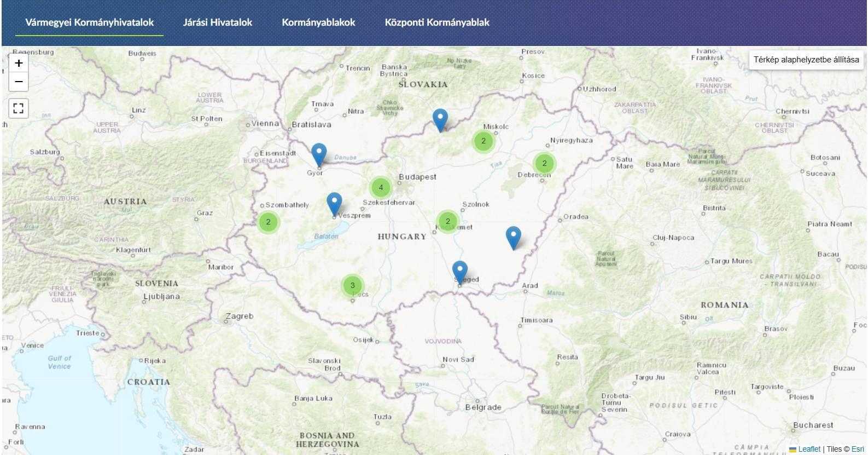
Task: Select the blue pin near Veszprém
Action: pos(334,204)
